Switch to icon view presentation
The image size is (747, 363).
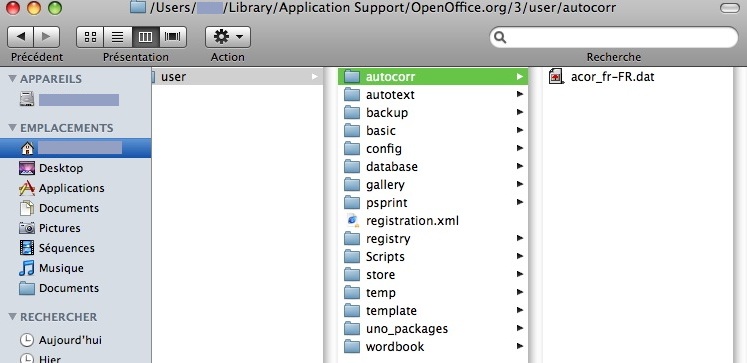pos(90,37)
